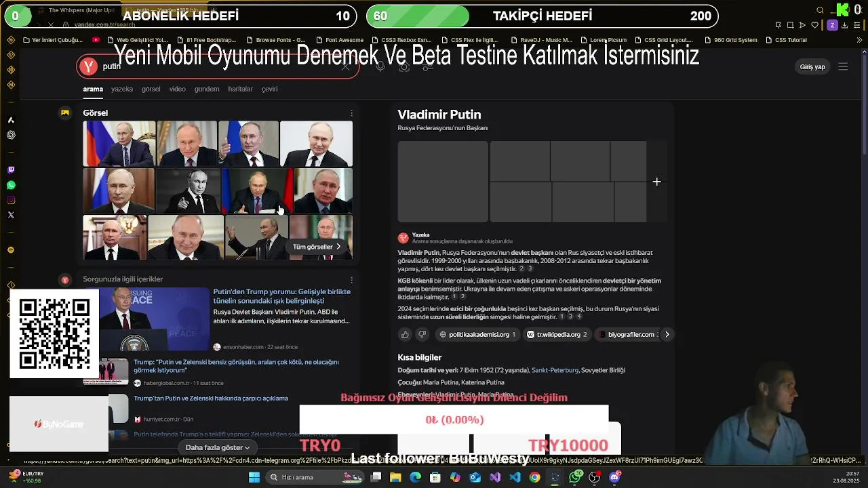
Task: Open Visual Studio Code from taskbar
Action: 515,477
